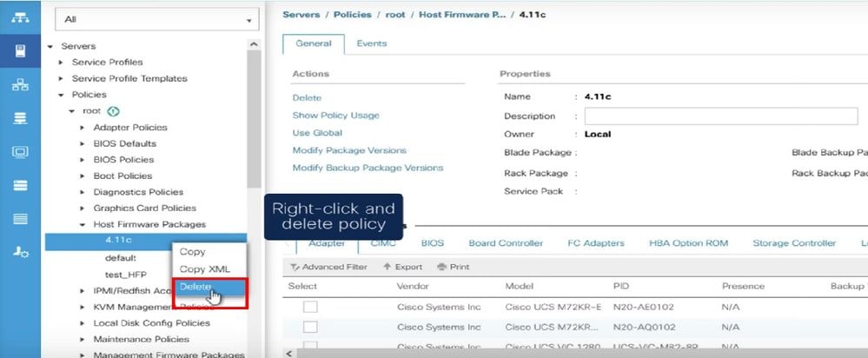This screenshot has width=868, height=358.
Task: Check the N20-AQ0102 row checkbox
Action: (310, 327)
